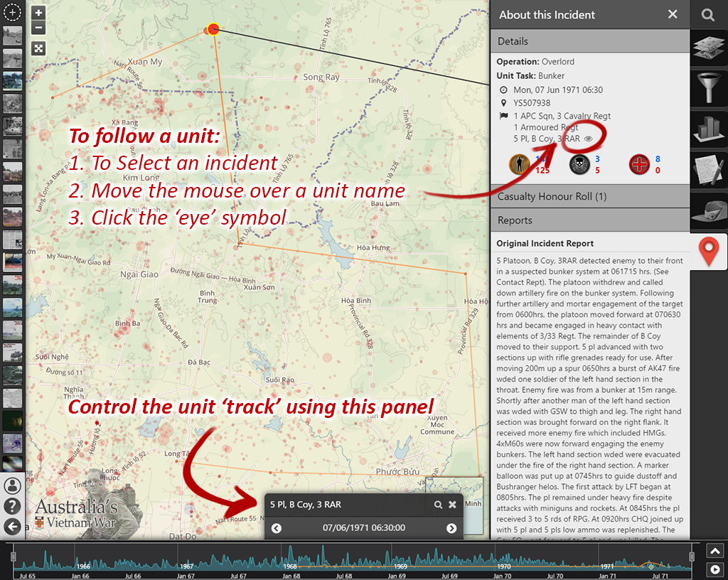Click the user profile icon

[x=12, y=486]
